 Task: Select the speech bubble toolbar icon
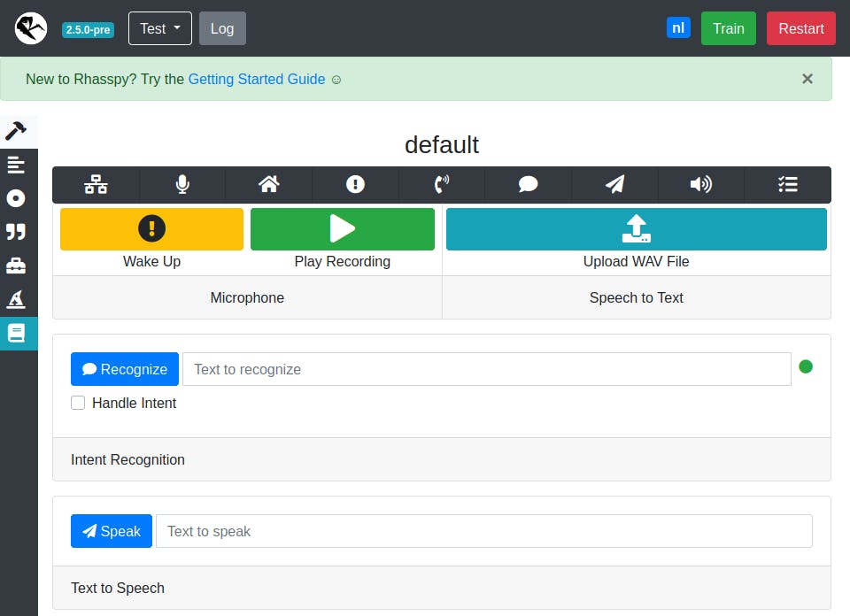click(528, 184)
